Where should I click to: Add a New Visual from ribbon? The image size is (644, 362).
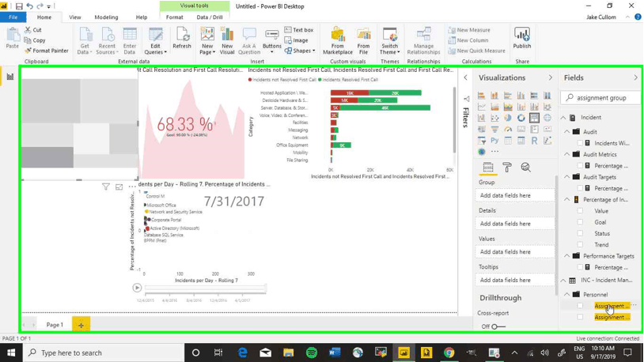pos(227,40)
